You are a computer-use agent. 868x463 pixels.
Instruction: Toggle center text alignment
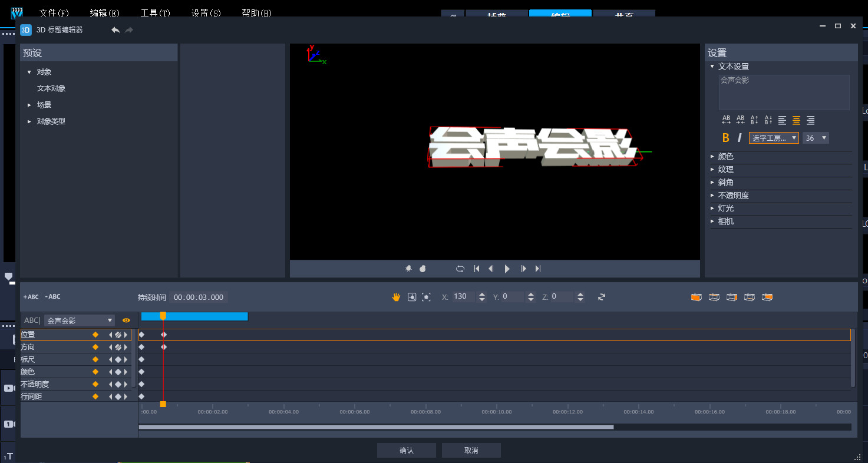[796, 120]
